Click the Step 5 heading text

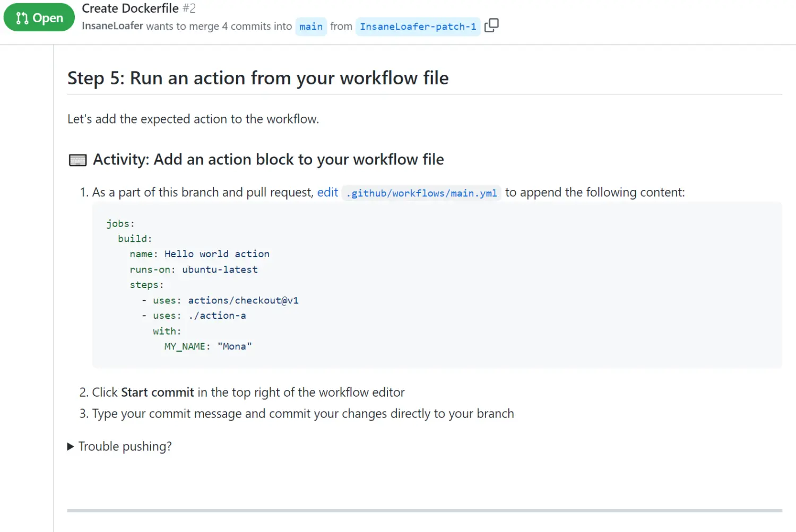(x=258, y=79)
